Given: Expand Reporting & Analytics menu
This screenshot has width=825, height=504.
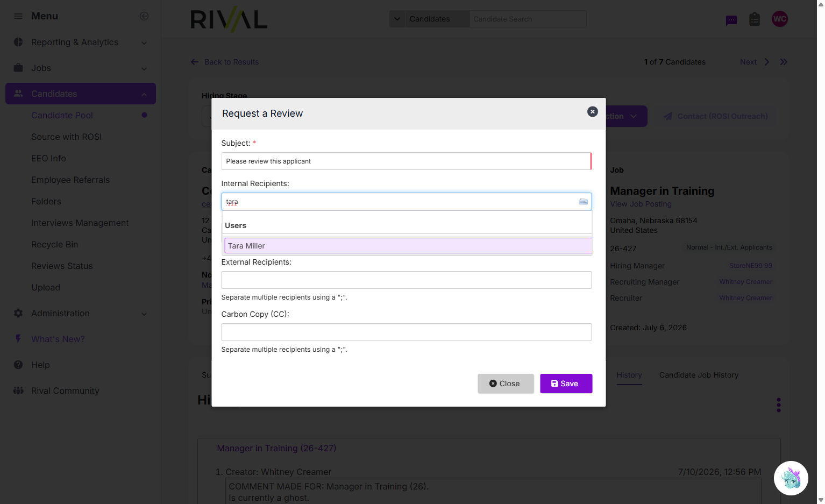Looking at the screenshot, I should [x=81, y=42].
